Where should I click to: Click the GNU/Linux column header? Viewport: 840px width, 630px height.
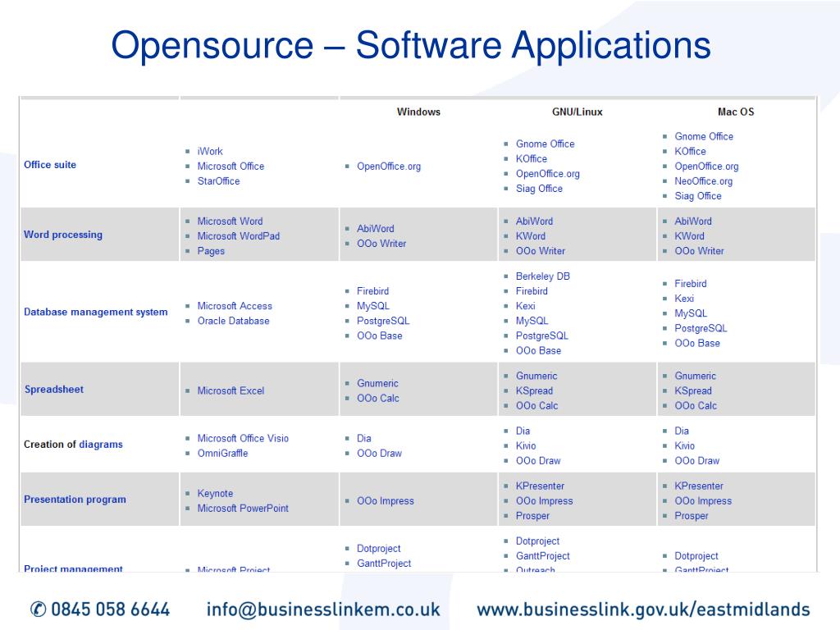coord(577,112)
